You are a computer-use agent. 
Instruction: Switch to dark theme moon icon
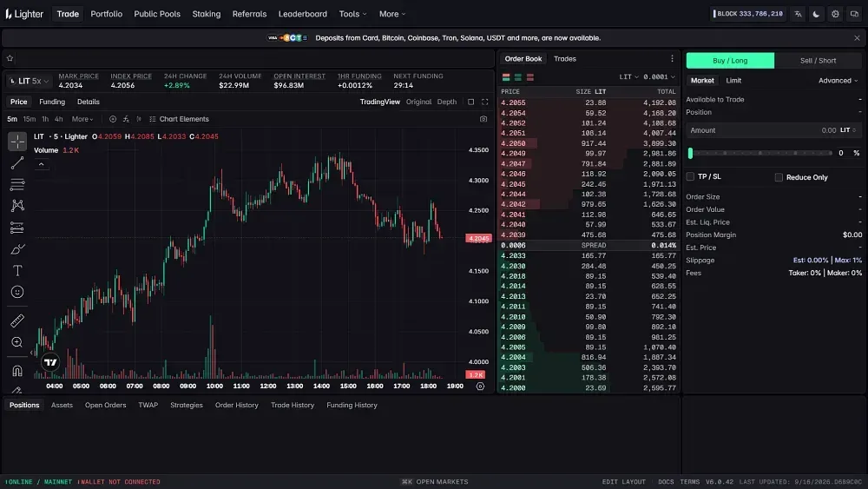[817, 14]
